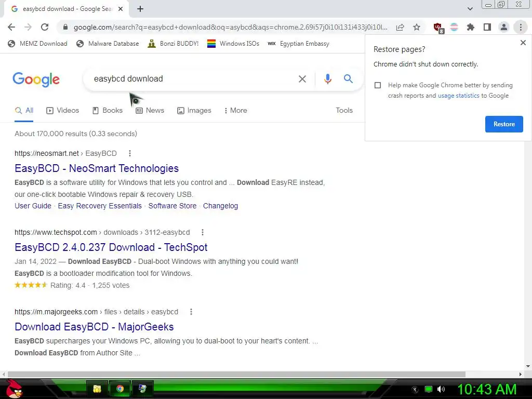Open Tools search options
The height and width of the screenshot is (399, 532).
(x=344, y=111)
